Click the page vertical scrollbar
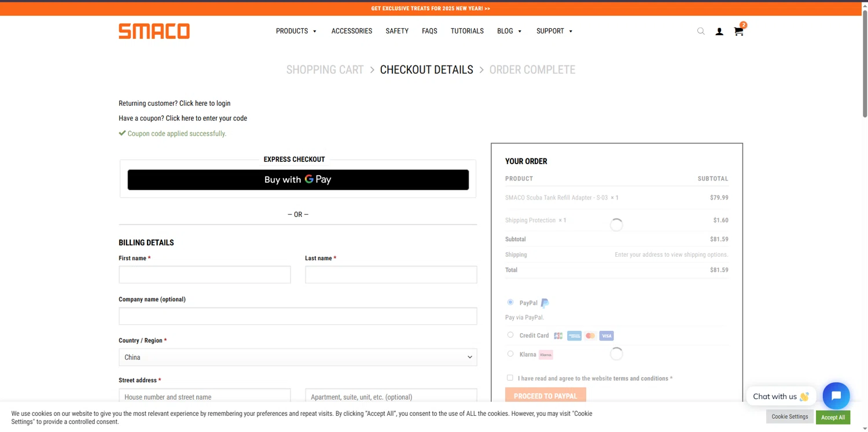The height and width of the screenshot is (432, 868). [865, 64]
